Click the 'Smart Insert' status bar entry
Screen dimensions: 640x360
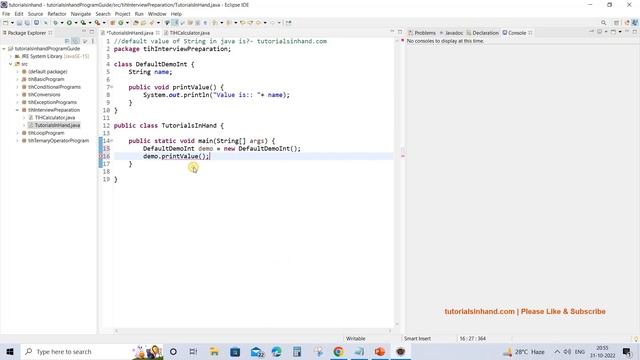click(x=417, y=338)
